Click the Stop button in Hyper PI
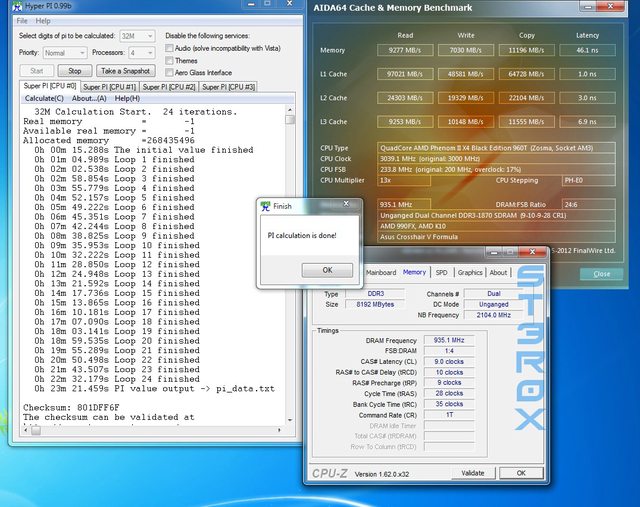The image size is (640, 507). pyautogui.click(x=75, y=71)
